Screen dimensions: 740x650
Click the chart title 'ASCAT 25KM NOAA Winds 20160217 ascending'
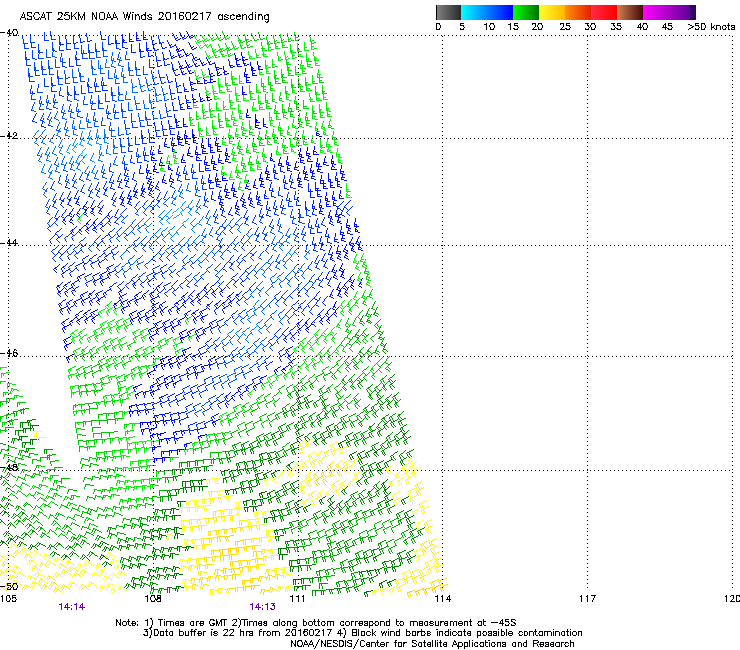tap(144, 17)
